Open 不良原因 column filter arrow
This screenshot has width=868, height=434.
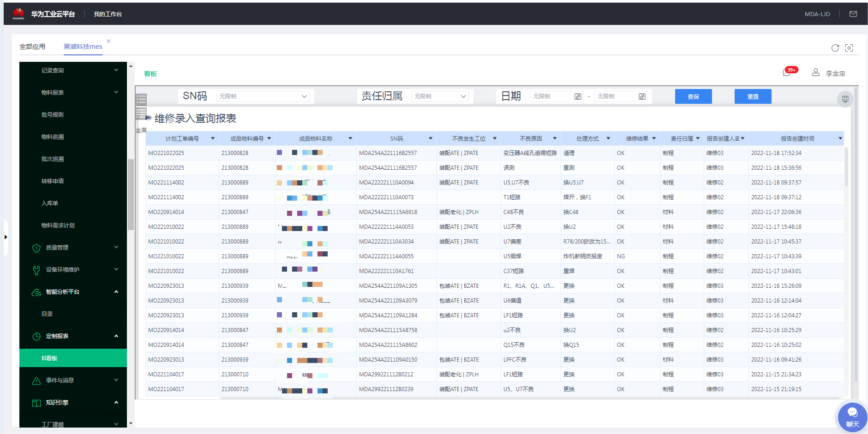point(555,138)
